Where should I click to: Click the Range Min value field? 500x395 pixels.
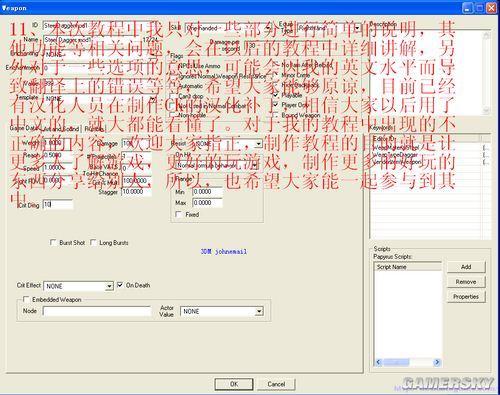[207, 192]
